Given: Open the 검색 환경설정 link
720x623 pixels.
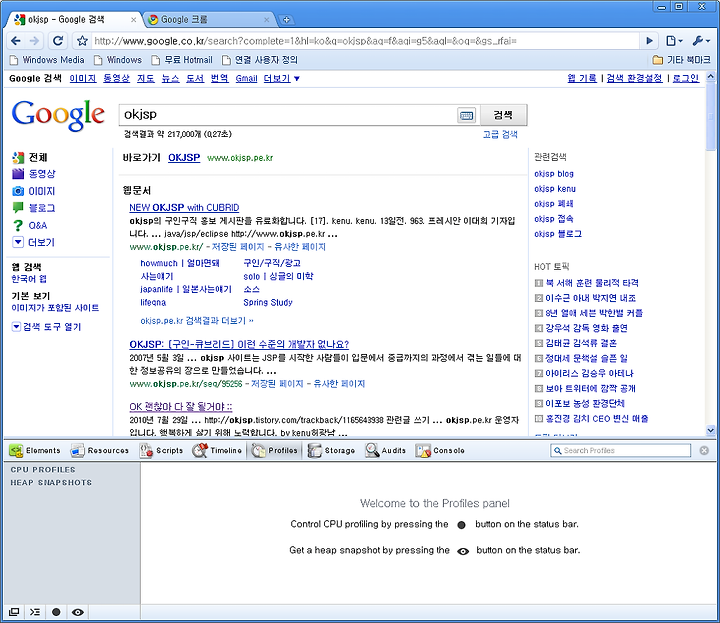Looking at the screenshot, I should click(634, 78).
